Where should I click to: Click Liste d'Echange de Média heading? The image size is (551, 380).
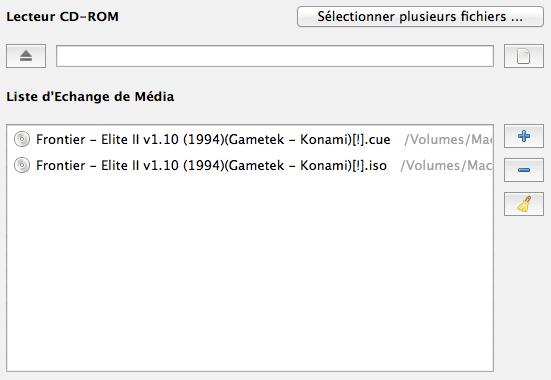click(x=90, y=96)
